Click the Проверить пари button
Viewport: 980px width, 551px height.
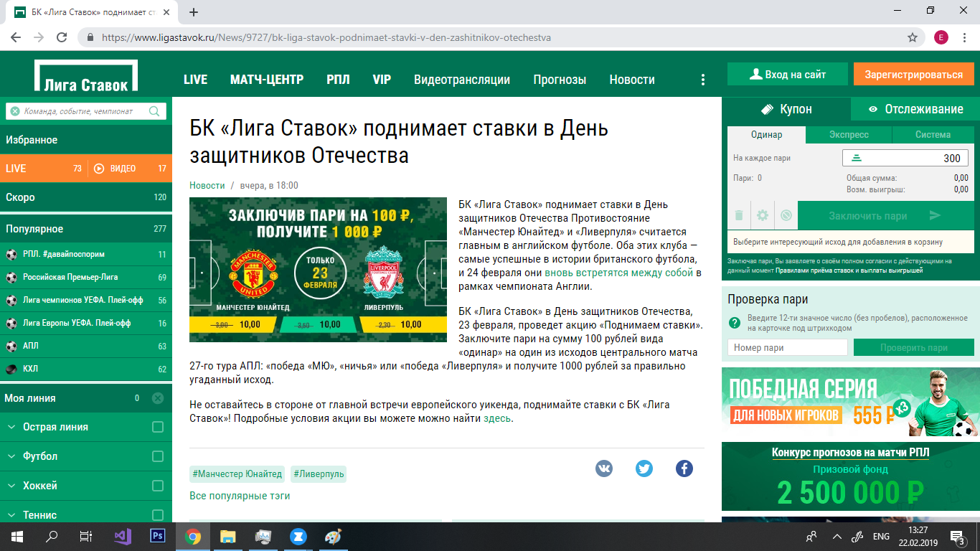(914, 348)
